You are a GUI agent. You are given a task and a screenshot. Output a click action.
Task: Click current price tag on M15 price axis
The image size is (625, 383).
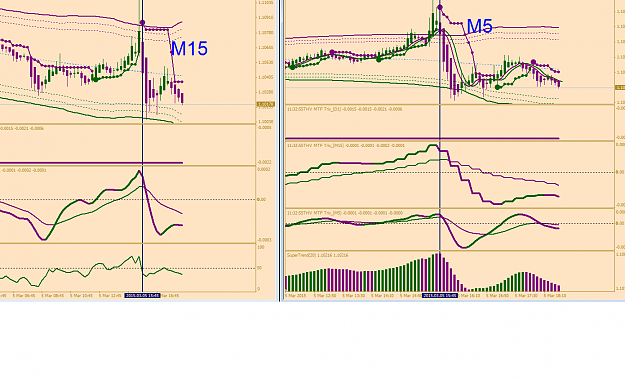(x=265, y=104)
